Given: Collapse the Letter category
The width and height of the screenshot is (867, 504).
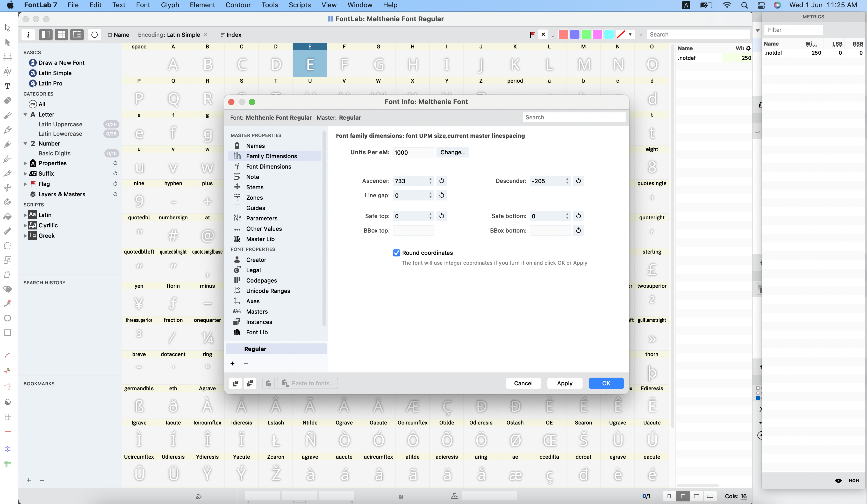Looking at the screenshot, I should 25,114.
